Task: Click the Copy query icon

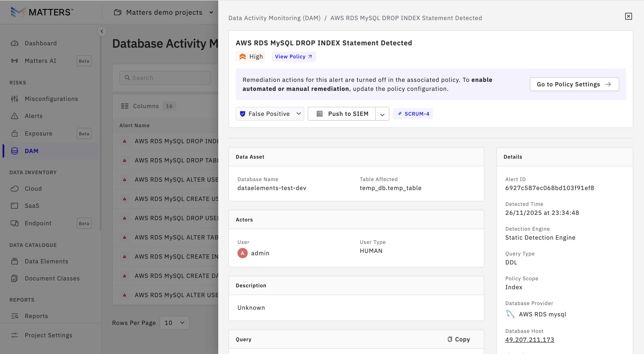Action: 450,339
